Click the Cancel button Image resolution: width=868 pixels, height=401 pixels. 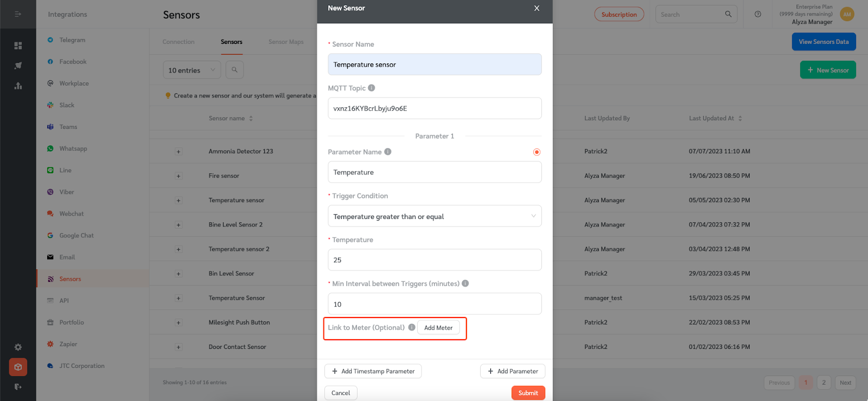tap(341, 393)
